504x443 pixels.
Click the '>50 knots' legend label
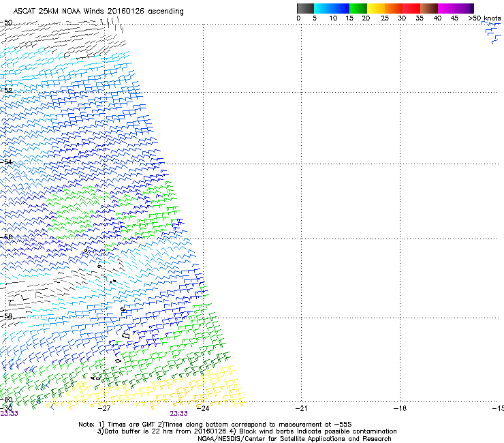click(484, 18)
